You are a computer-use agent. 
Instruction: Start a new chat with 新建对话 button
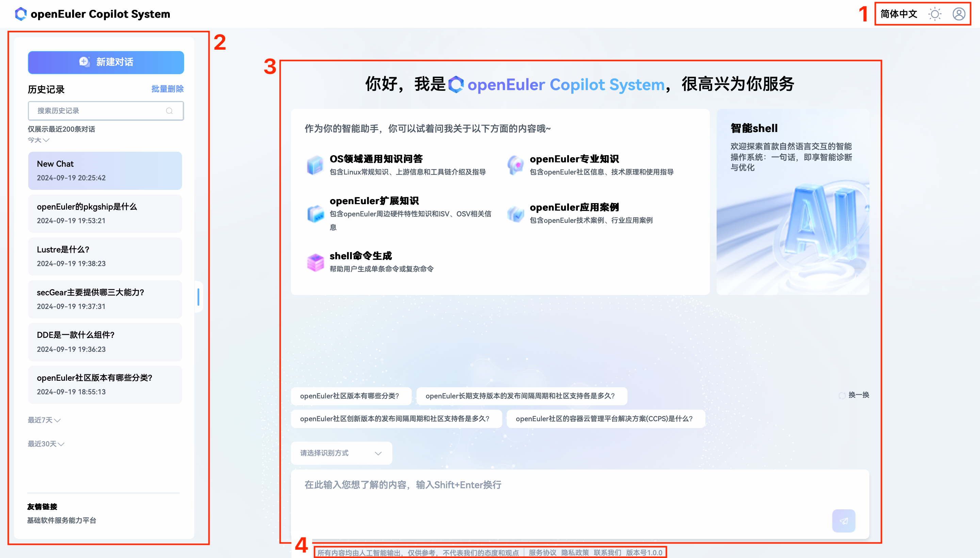coord(106,62)
